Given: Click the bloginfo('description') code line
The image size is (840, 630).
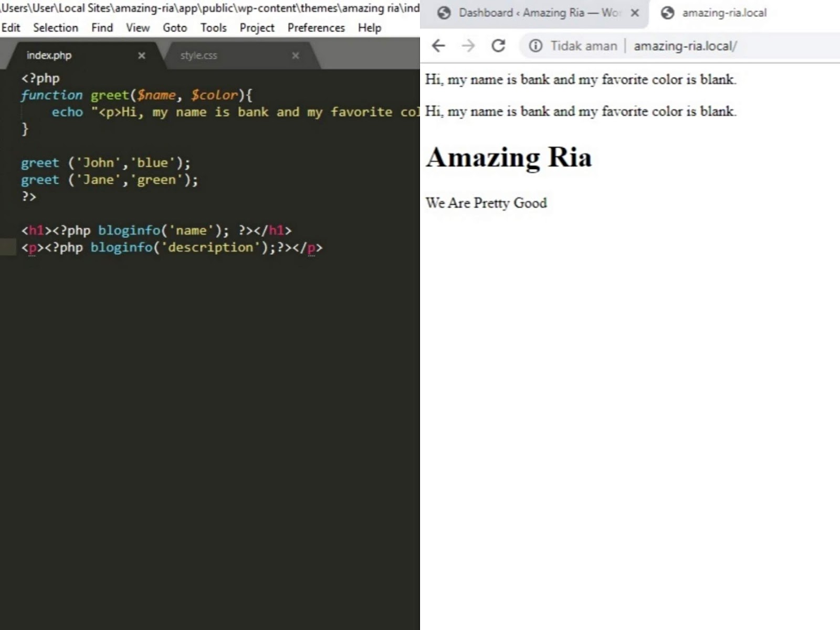Looking at the screenshot, I should [172, 247].
